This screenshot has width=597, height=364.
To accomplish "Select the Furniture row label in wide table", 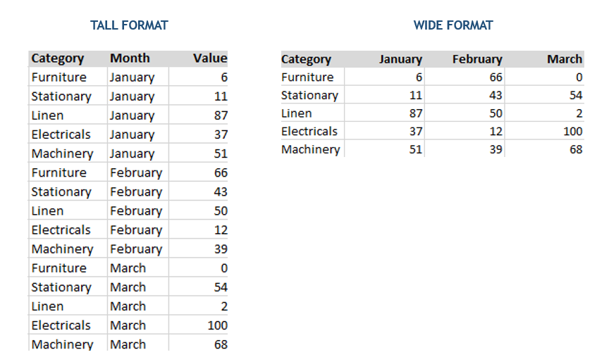I will [x=307, y=77].
